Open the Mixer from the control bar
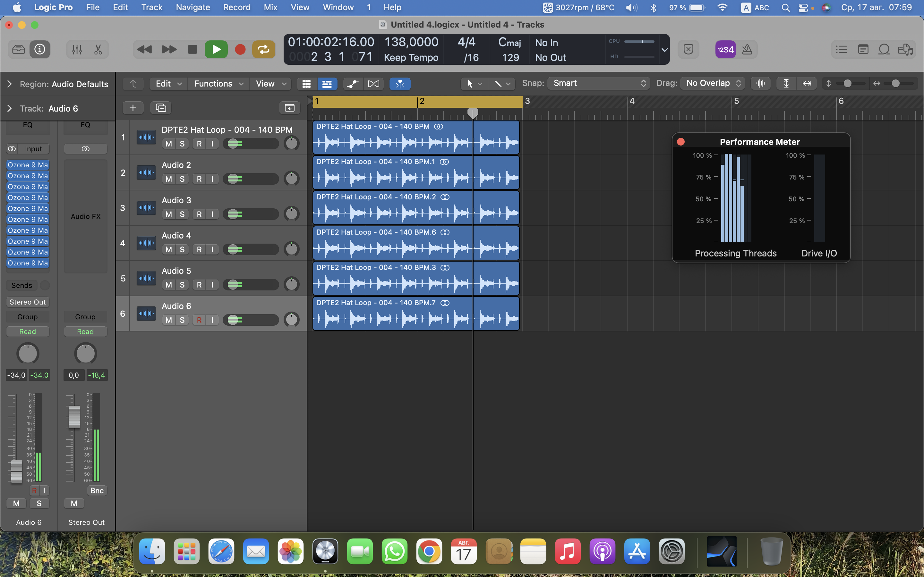Viewport: 924px width, 577px height. tap(77, 49)
